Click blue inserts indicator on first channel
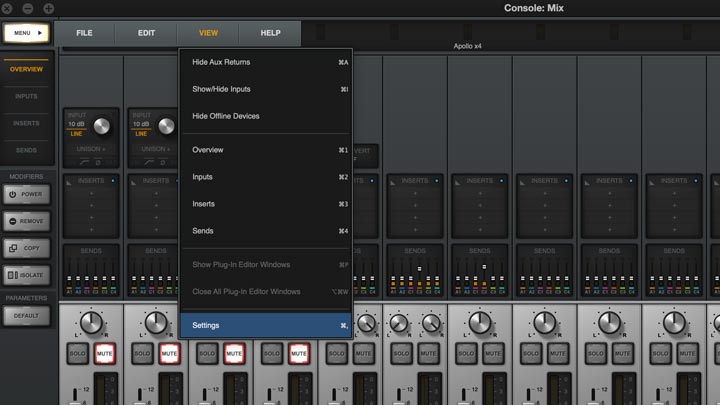The image size is (720, 405). (x=113, y=181)
